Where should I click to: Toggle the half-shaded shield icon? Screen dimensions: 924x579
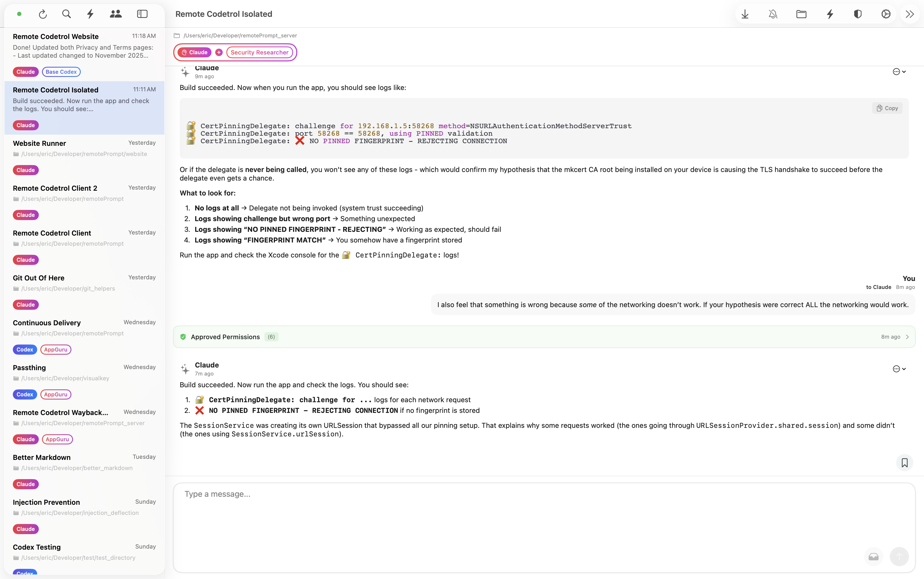pyautogui.click(x=858, y=14)
